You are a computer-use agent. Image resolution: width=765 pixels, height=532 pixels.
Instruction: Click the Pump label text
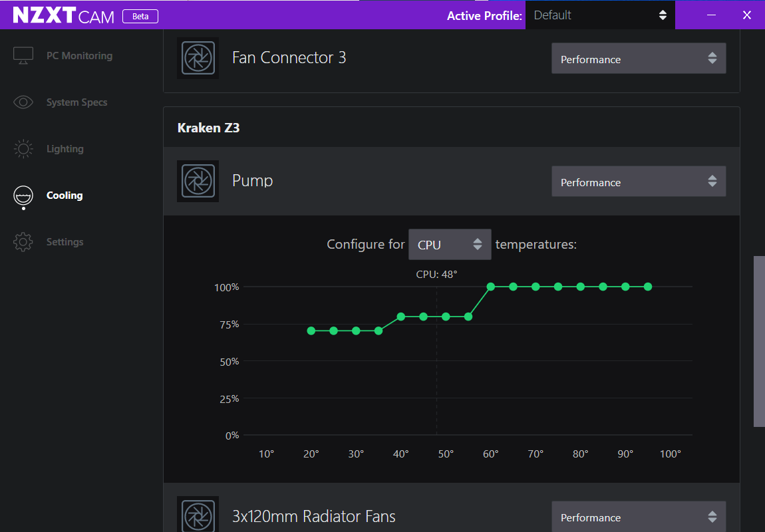pyautogui.click(x=253, y=181)
